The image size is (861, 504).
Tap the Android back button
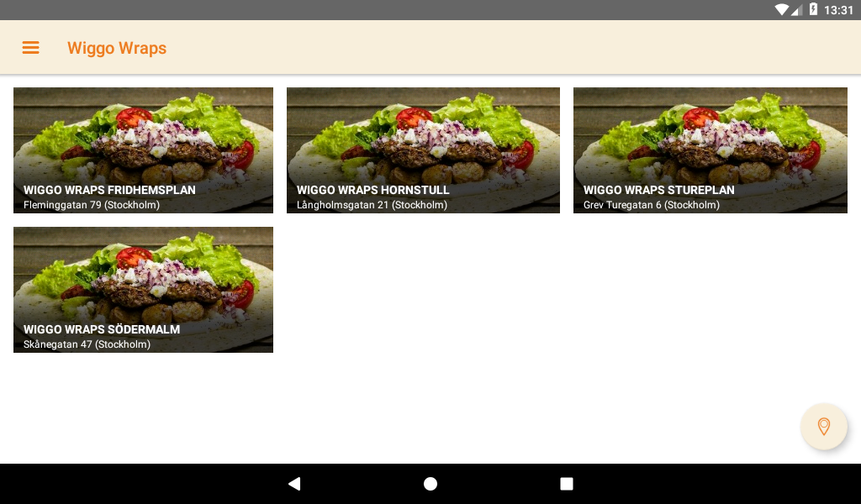[294, 483]
